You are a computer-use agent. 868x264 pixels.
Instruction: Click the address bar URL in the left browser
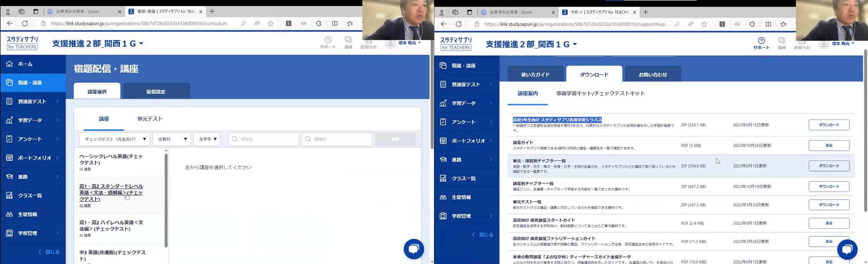click(x=139, y=23)
